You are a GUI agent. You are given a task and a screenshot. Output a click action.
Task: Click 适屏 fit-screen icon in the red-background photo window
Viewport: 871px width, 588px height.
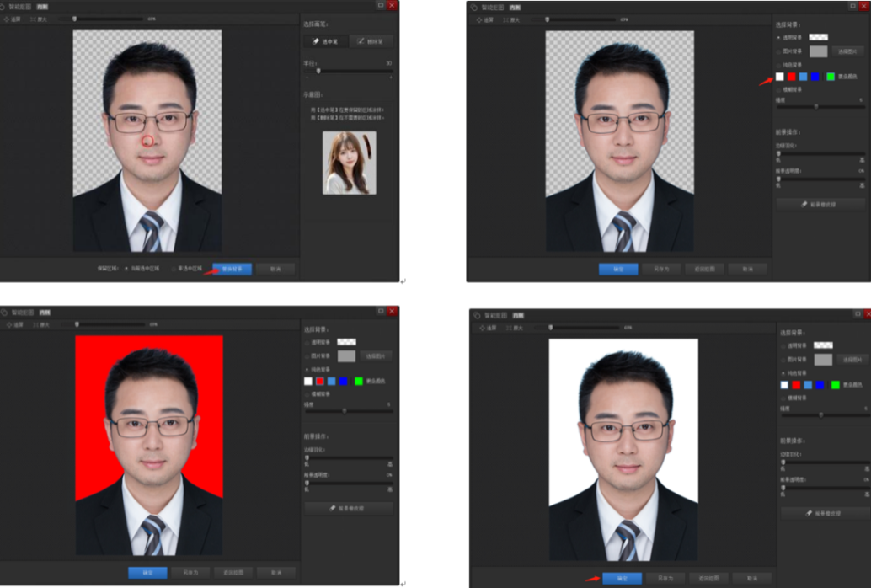coord(12,324)
